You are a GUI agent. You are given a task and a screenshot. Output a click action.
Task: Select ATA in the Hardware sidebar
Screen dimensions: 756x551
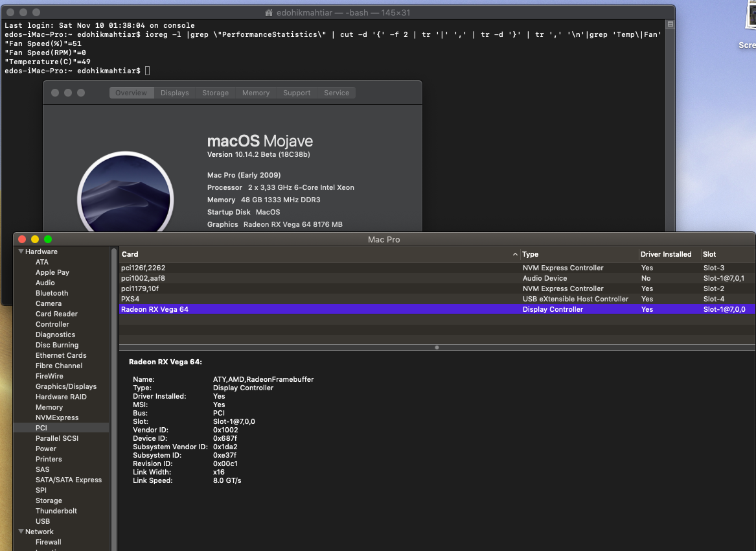click(42, 262)
